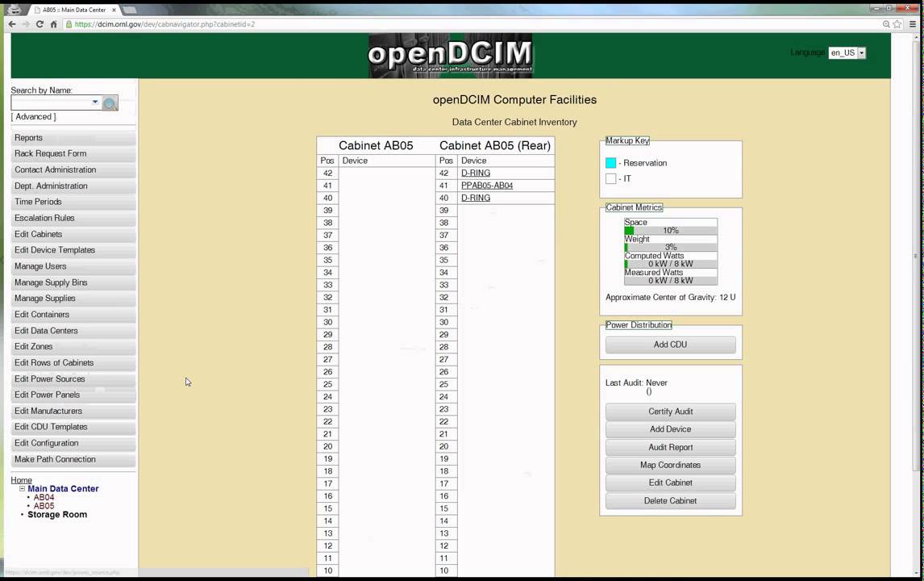Open the Chrome hamburger menu
Image resolution: width=924 pixels, height=581 pixels.
pos(913,24)
